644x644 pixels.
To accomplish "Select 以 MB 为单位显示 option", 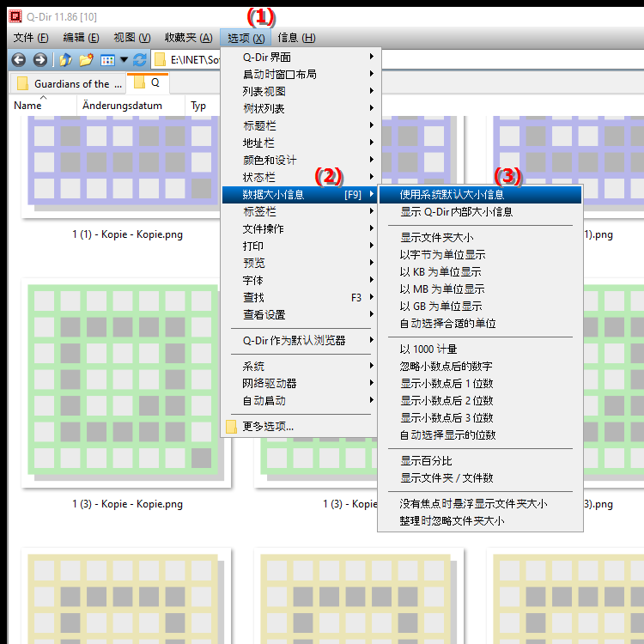I will [x=480, y=289].
